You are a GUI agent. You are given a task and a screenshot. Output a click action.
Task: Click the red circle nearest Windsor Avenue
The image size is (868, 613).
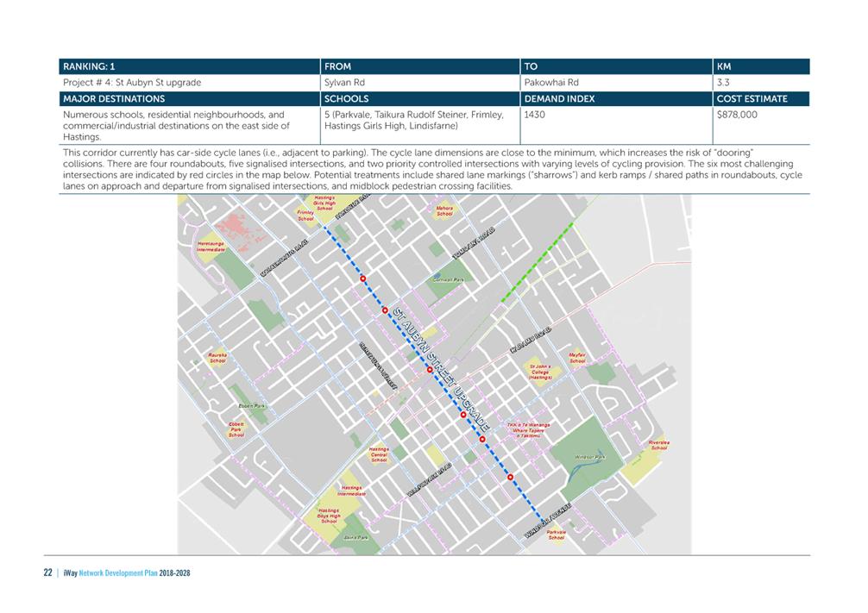[x=511, y=477]
